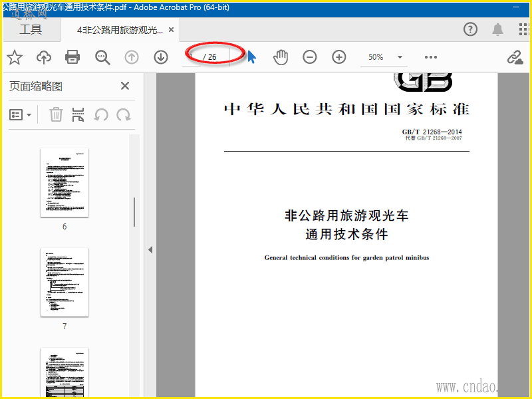Minimize the Acrobat window
Screen dimensions: 532x399
517,7
